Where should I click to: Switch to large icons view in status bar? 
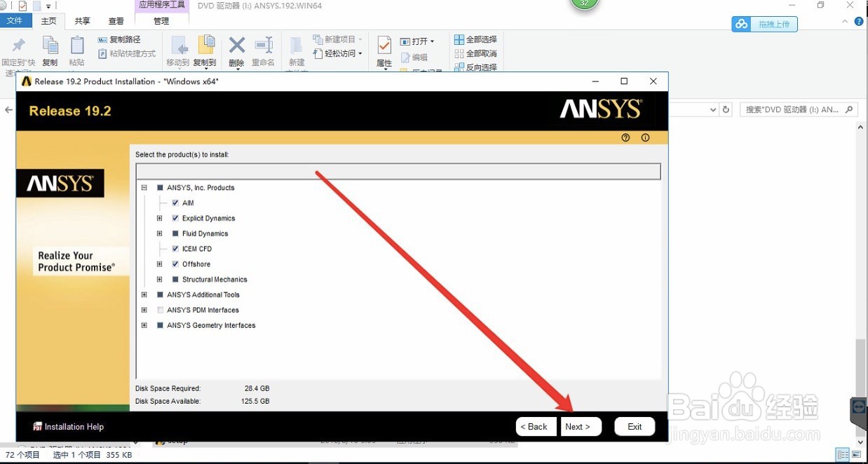tap(857, 455)
